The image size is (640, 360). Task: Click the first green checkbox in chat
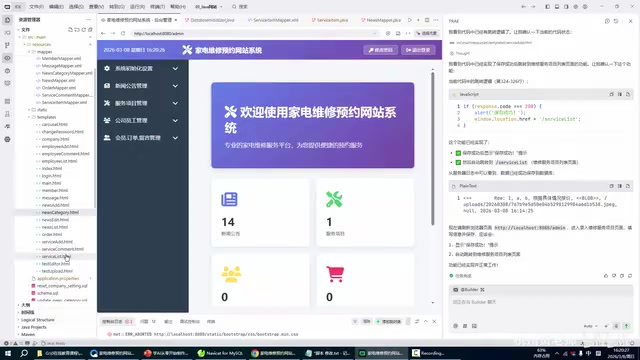458,153
